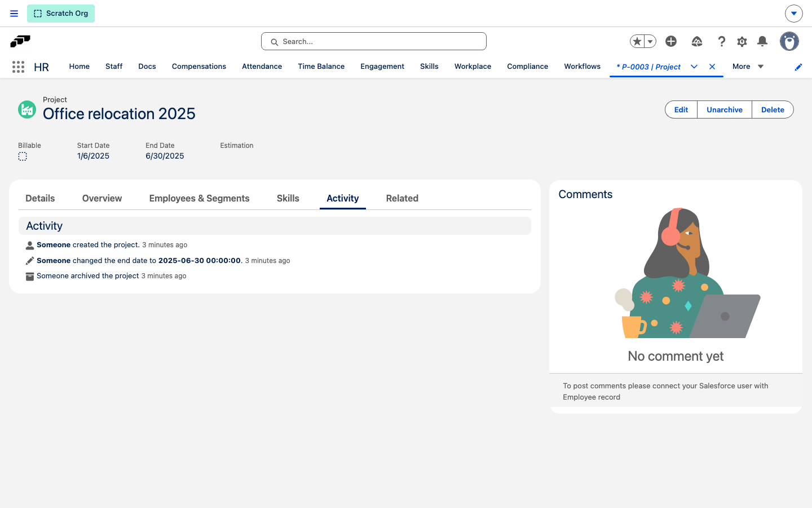This screenshot has width=812, height=508.
Task: Click the Favorites star icon
Action: pos(637,41)
